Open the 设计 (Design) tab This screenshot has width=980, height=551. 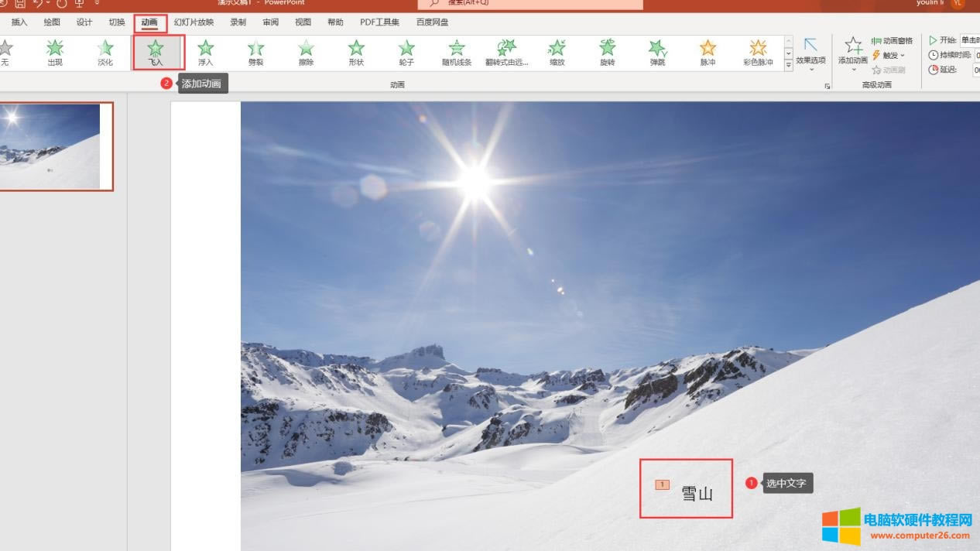click(84, 22)
